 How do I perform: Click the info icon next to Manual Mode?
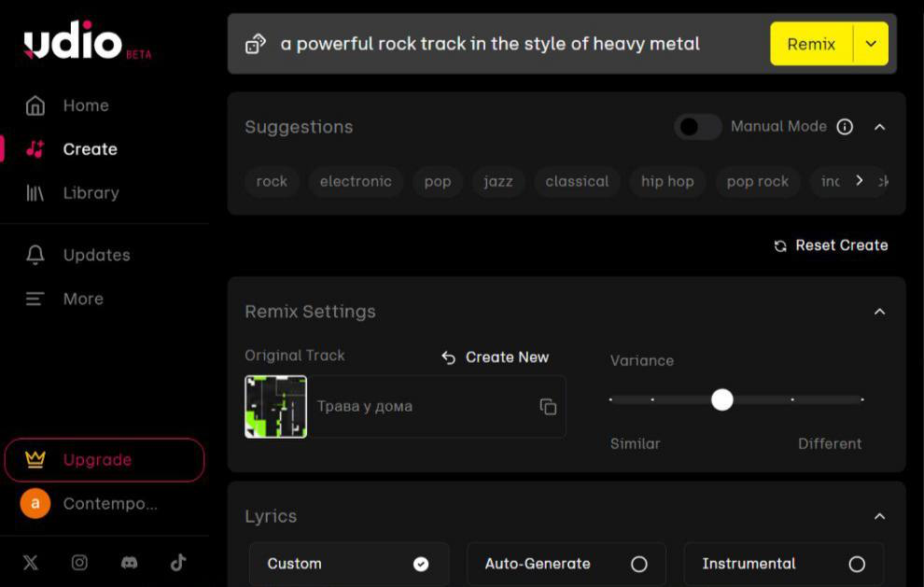[x=845, y=127]
